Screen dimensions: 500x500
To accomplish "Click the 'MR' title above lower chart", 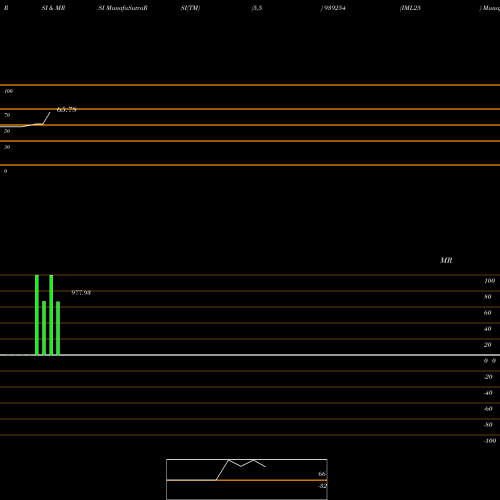I will click(446, 260).
